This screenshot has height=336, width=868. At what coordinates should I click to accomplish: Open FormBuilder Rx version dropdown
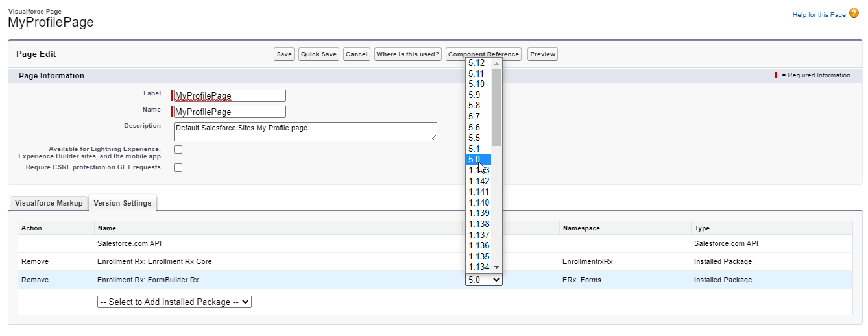(483, 280)
